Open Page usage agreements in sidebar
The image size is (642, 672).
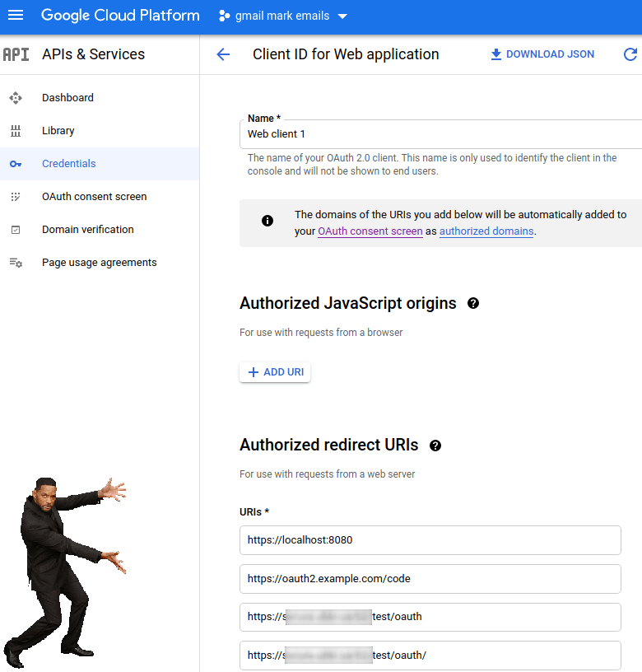click(x=100, y=263)
